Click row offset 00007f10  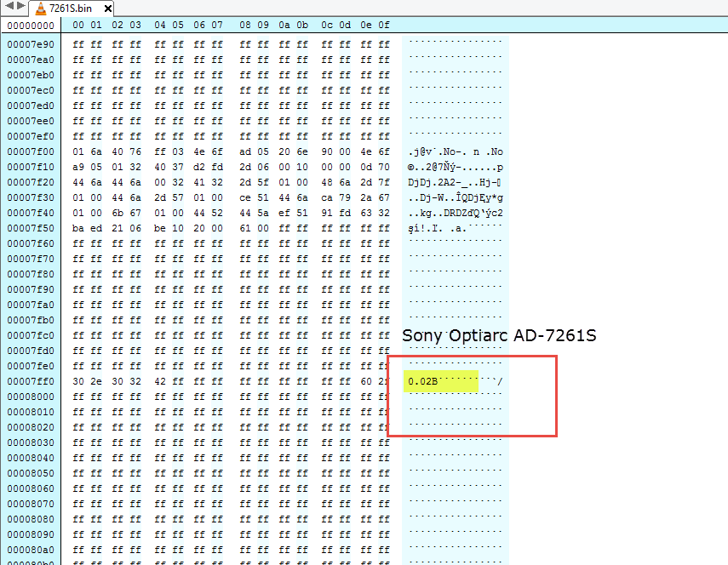click(x=31, y=167)
